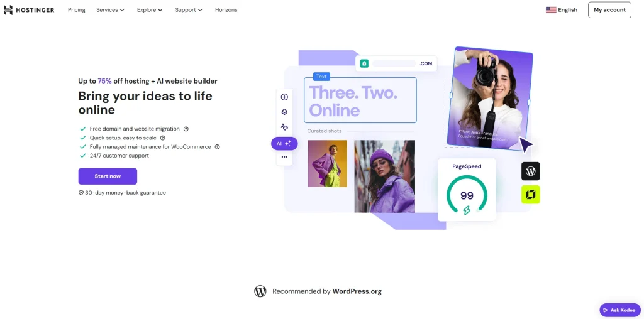Screen dimensions: 644x319
Task: Click the black WordPress icon tile
Action: [x=530, y=171]
